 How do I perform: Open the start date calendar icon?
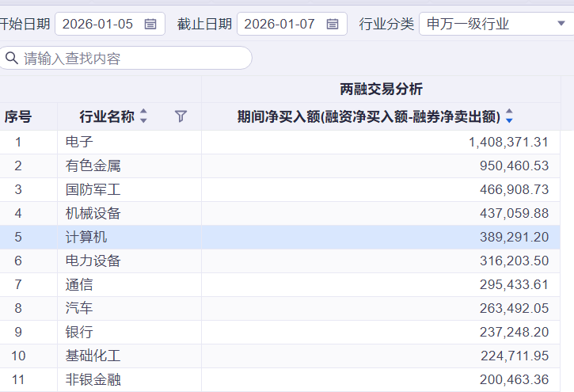click(x=150, y=25)
